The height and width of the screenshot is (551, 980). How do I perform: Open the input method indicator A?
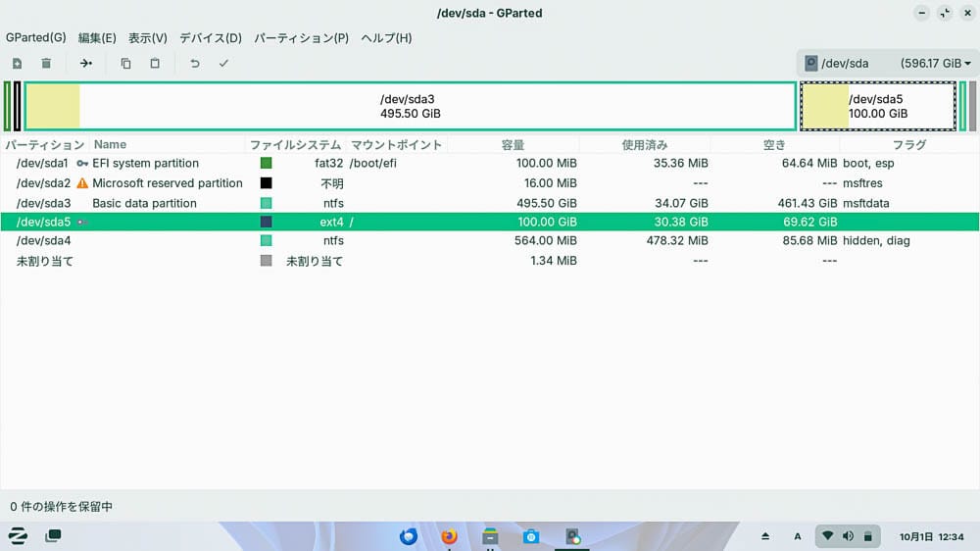(x=798, y=536)
